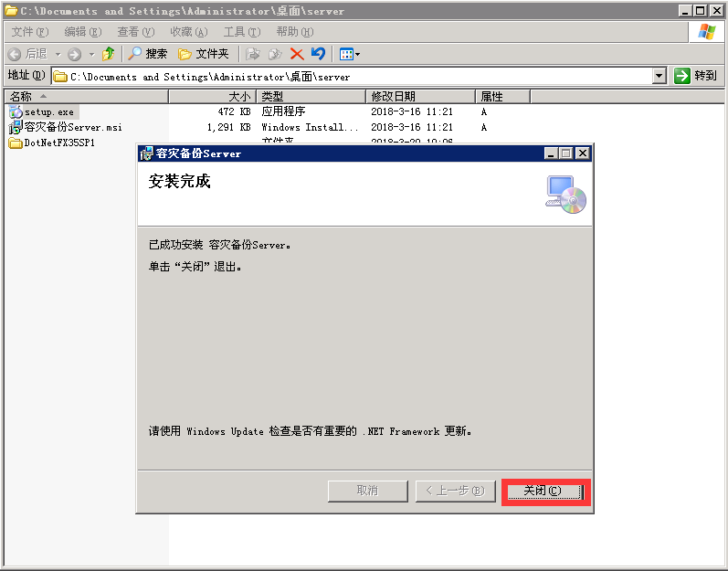Click the blue Undo arrow icon
The image size is (728, 571).
click(318, 54)
